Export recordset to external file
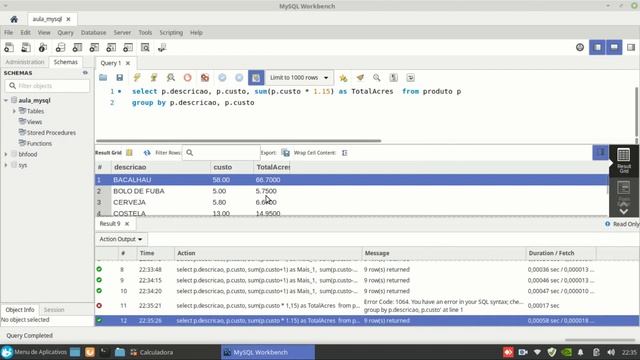This screenshot has width=640, height=360. [286, 153]
